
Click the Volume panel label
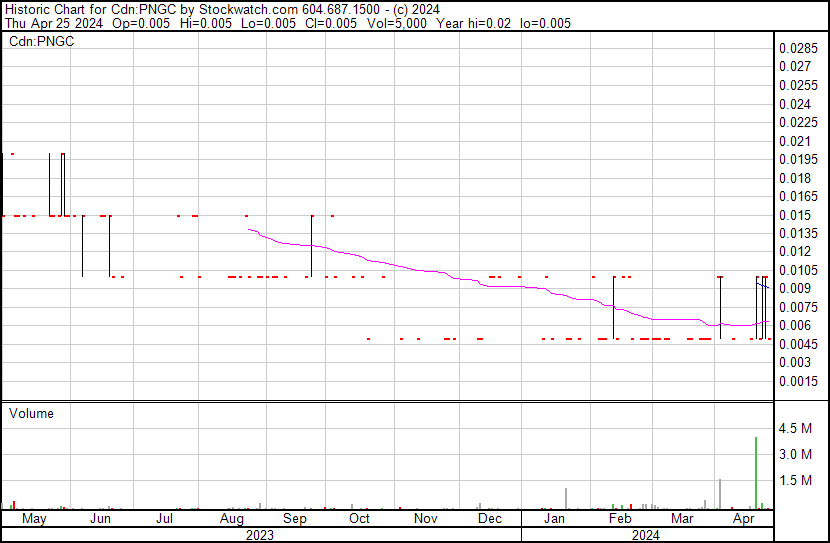[x=31, y=413]
